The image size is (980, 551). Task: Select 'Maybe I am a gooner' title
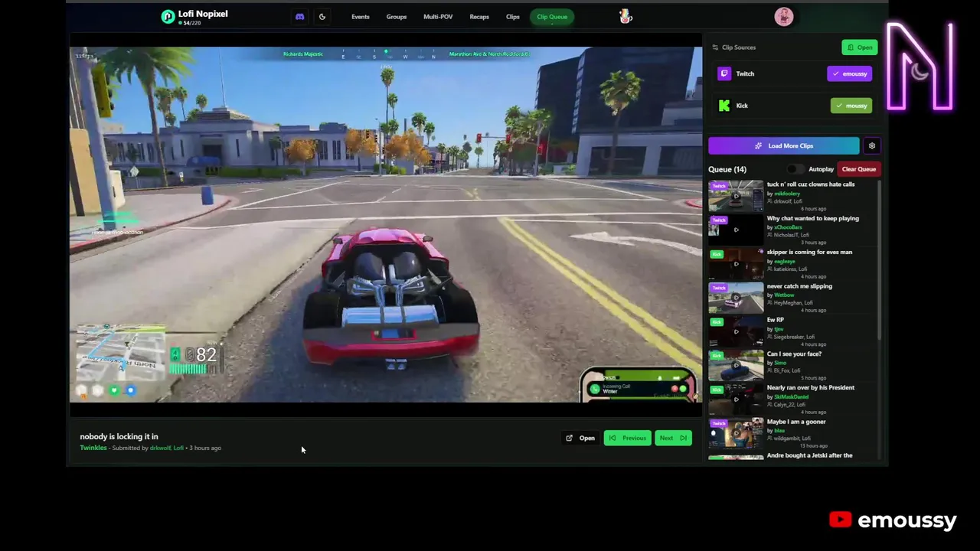(x=796, y=422)
